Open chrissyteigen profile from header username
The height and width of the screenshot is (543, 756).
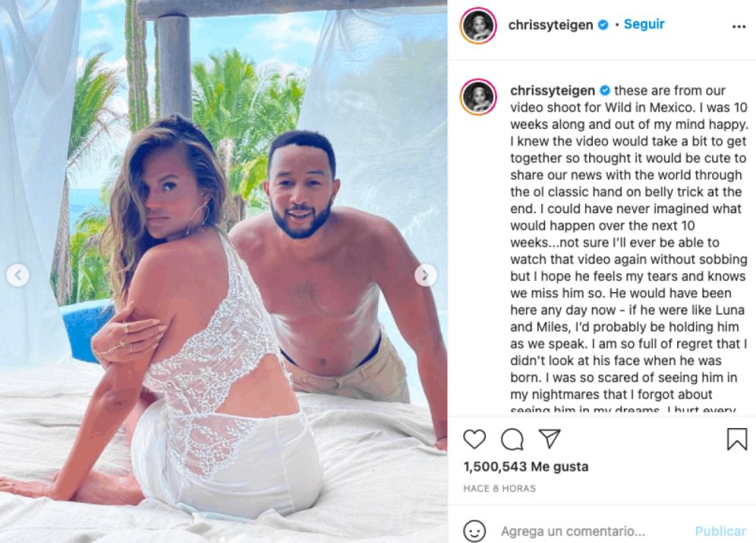coord(550,25)
